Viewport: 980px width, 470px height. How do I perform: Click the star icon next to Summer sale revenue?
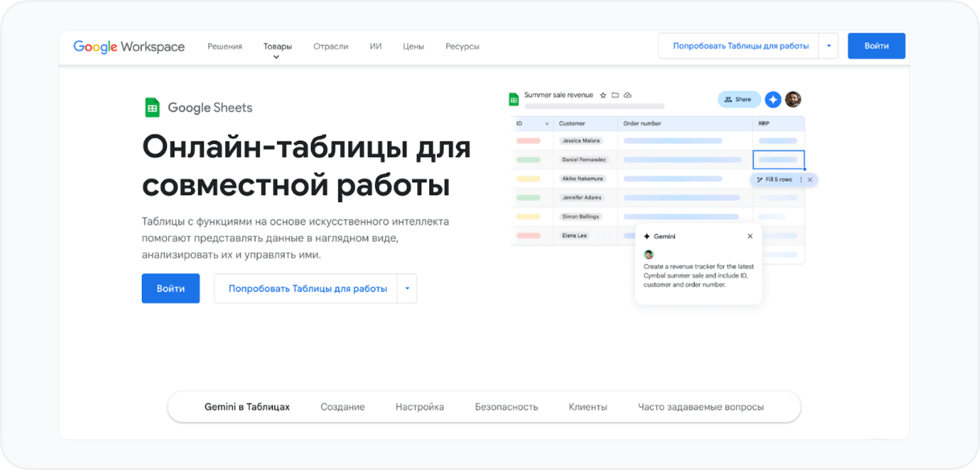pos(603,95)
